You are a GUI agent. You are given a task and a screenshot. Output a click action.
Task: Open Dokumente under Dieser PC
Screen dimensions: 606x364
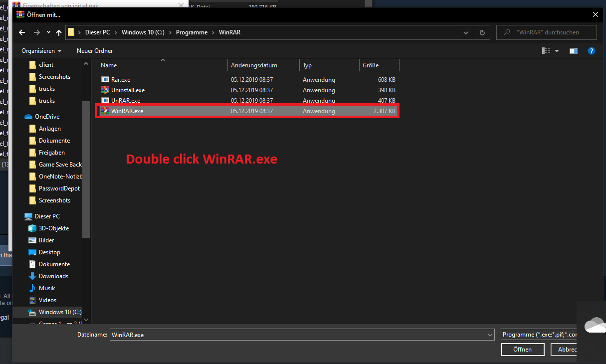pyautogui.click(x=54, y=264)
